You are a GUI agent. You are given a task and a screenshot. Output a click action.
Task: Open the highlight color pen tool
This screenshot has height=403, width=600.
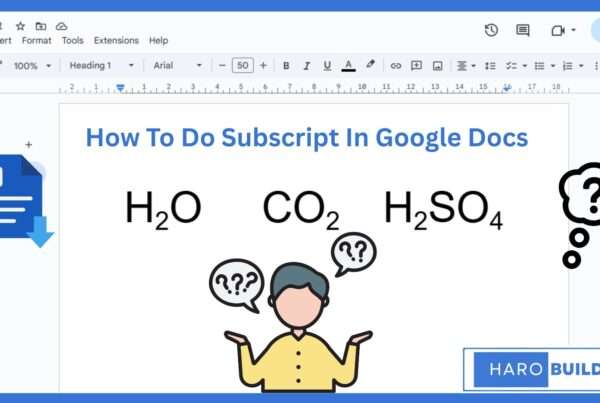(370, 65)
